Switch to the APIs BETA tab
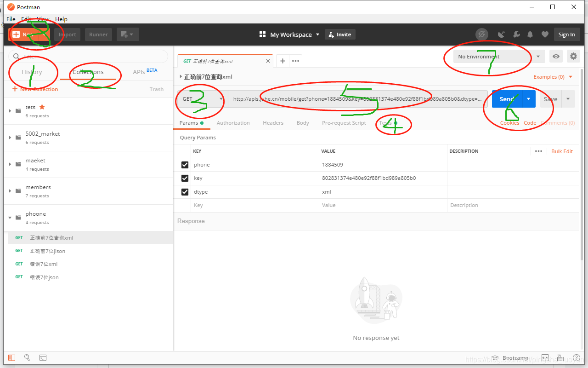This screenshot has width=588, height=368. point(145,72)
